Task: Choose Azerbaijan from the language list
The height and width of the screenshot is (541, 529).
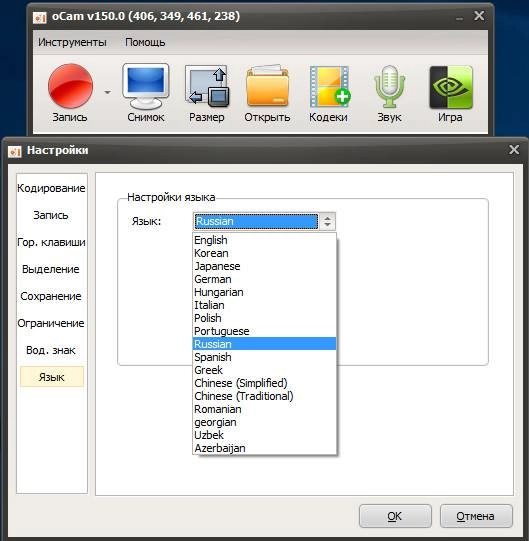Action: pyautogui.click(x=264, y=448)
